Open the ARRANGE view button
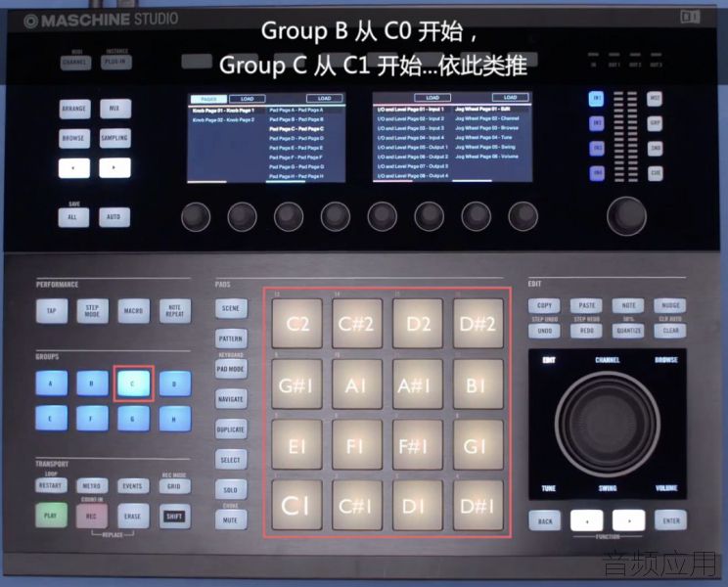This screenshot has height=587, width=728. tap(74, 109)
